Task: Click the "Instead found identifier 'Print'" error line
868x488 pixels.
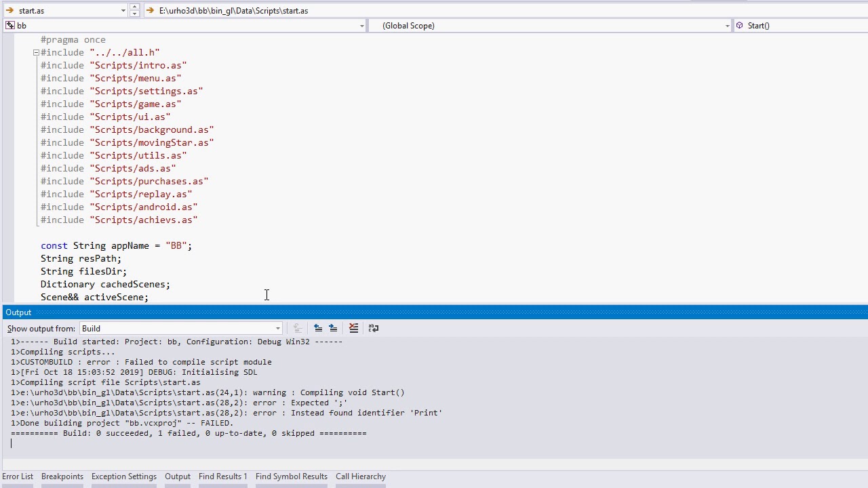Action: coord(226,413)
